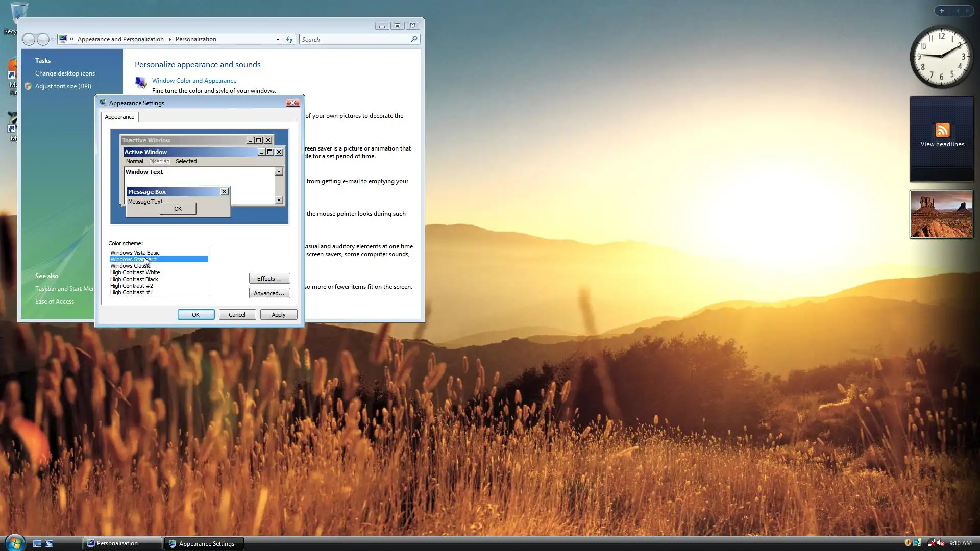Click the desert slideshow gadget thumbnail
This screenshot has height=551, width=980.
[x=941, y=214]
